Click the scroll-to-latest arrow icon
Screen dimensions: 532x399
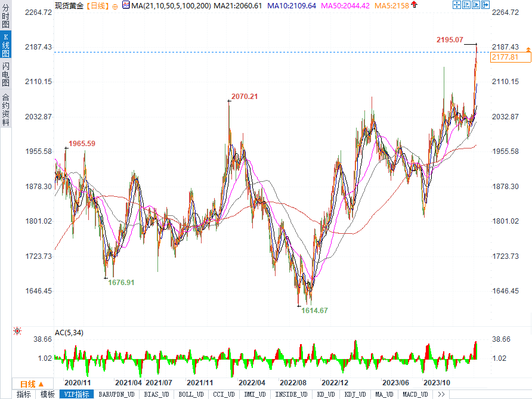[485, 5]
